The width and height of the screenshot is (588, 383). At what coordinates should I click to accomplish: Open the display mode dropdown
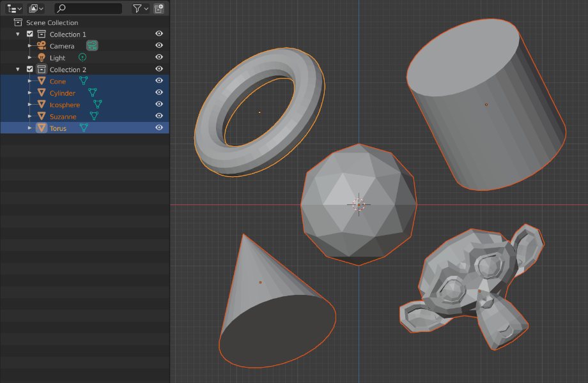point(36,8)
